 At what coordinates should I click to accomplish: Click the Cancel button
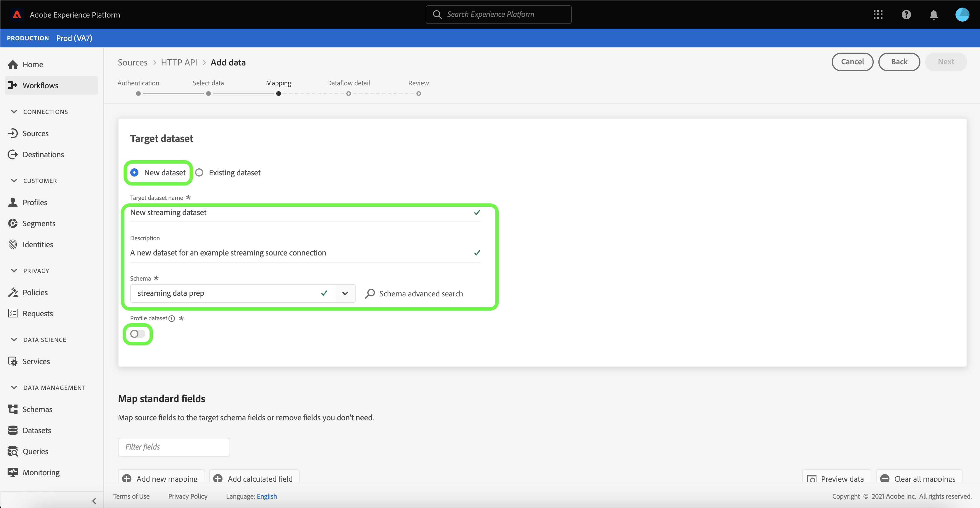pos(852,62)
